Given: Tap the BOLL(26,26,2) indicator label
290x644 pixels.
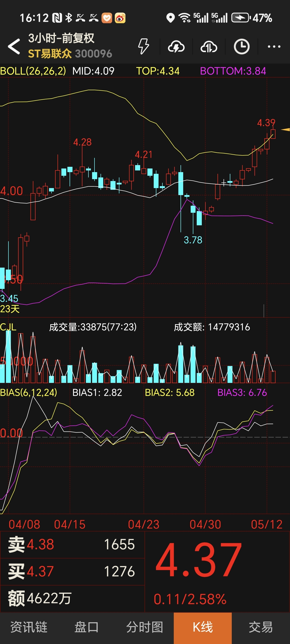Looking at the screenshot, I should [33, 71].
